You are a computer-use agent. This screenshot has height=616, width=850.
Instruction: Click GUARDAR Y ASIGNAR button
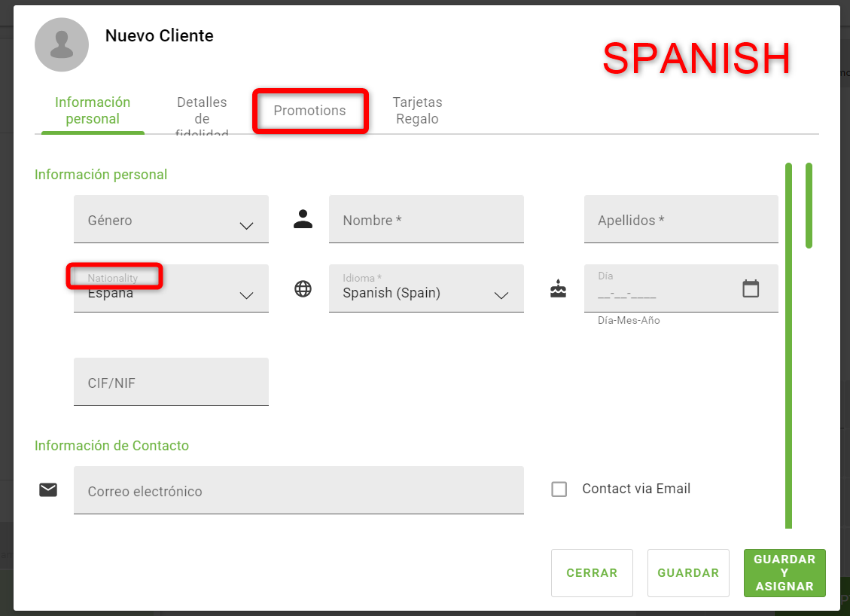[x=784, y=573]
